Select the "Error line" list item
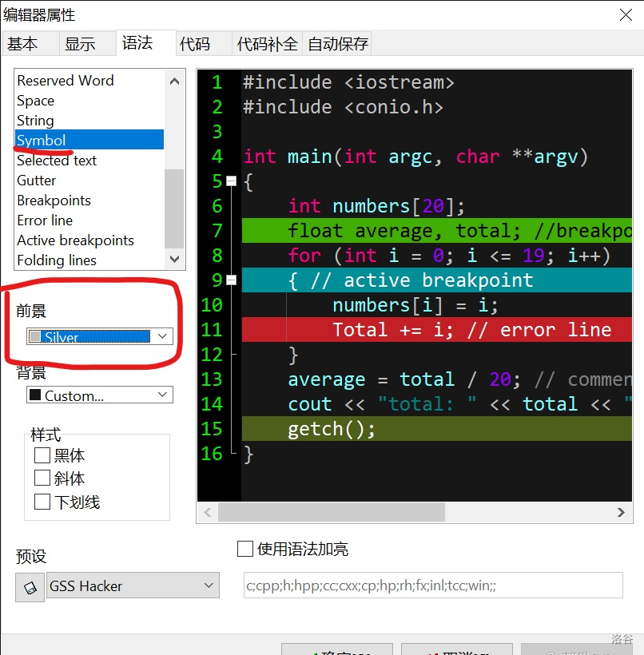The height and width of the screenshot is (655, 644). (x=44, y=220)
